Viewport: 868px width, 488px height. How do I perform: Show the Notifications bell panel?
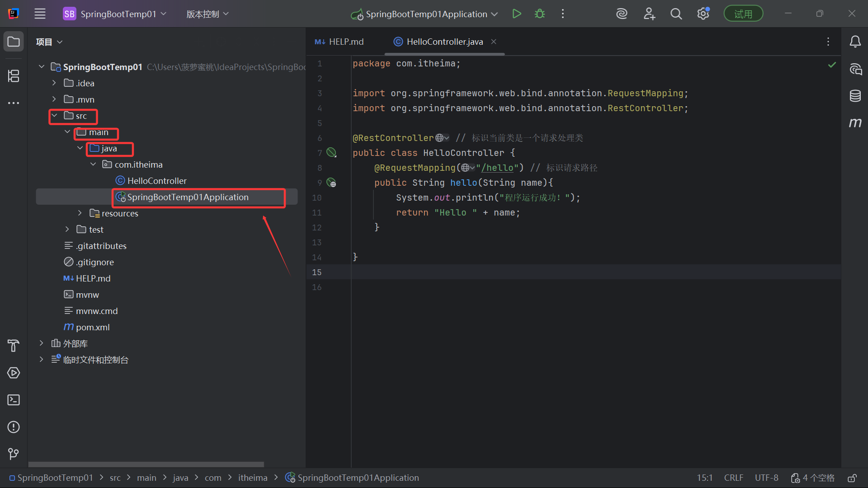pyautogui.click(x=855, y=42)
